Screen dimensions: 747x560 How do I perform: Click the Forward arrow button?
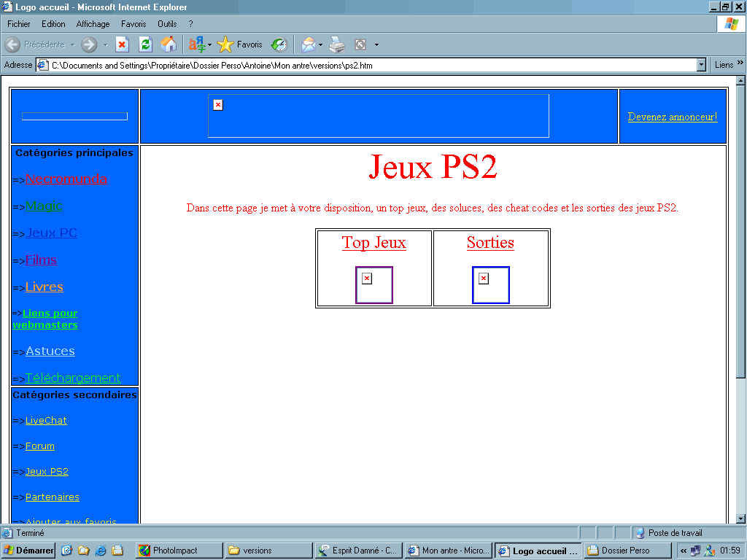coord(88,44)
